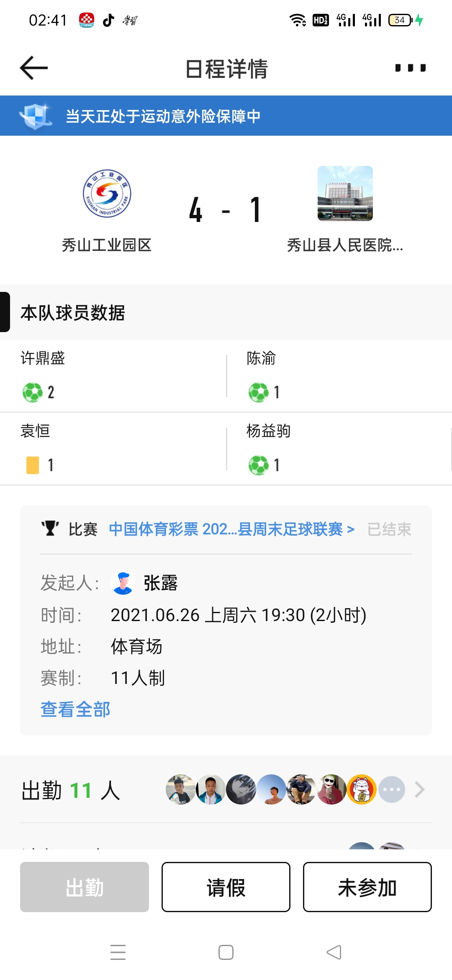Tap 许鼎盛 green goal ball icon
Viewport: 452px width, 980px height.
click(x=33, y=392)
